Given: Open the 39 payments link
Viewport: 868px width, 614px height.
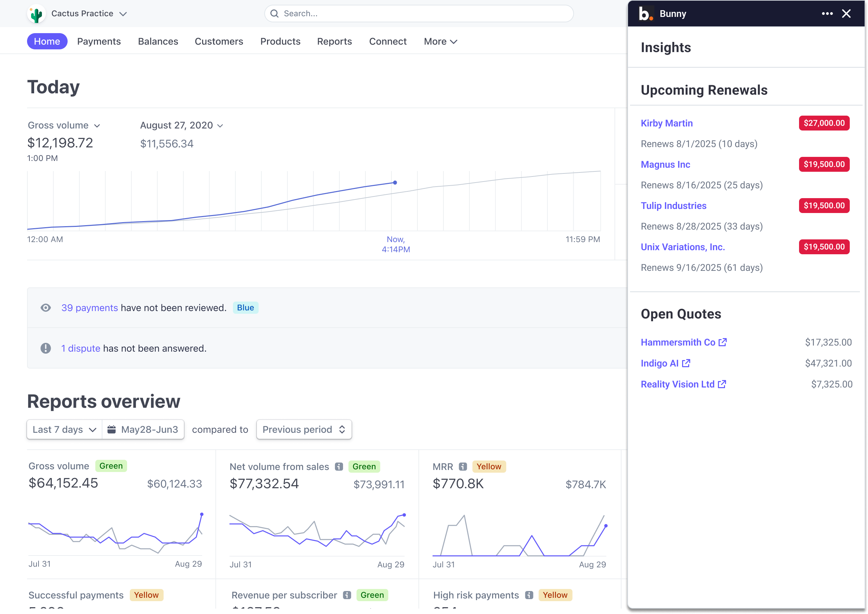Looking at the screenshot, I should pyautogui.click(x=90, y=308).
